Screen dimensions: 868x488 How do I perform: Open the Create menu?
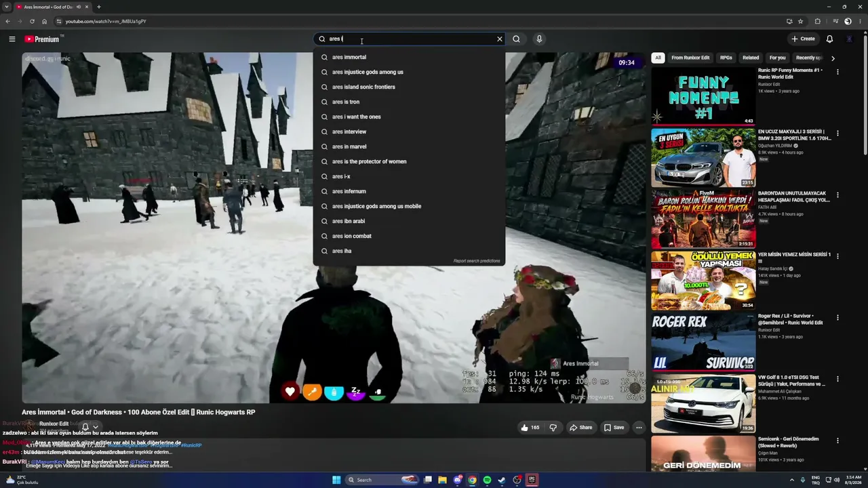pos(803,39)
